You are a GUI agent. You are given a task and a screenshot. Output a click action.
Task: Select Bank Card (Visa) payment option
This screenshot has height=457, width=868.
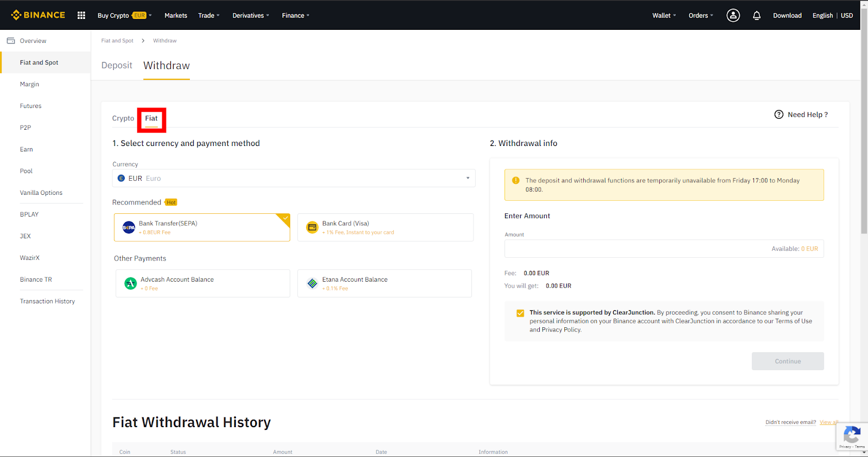pyautogui.click(x=385, y=227)
